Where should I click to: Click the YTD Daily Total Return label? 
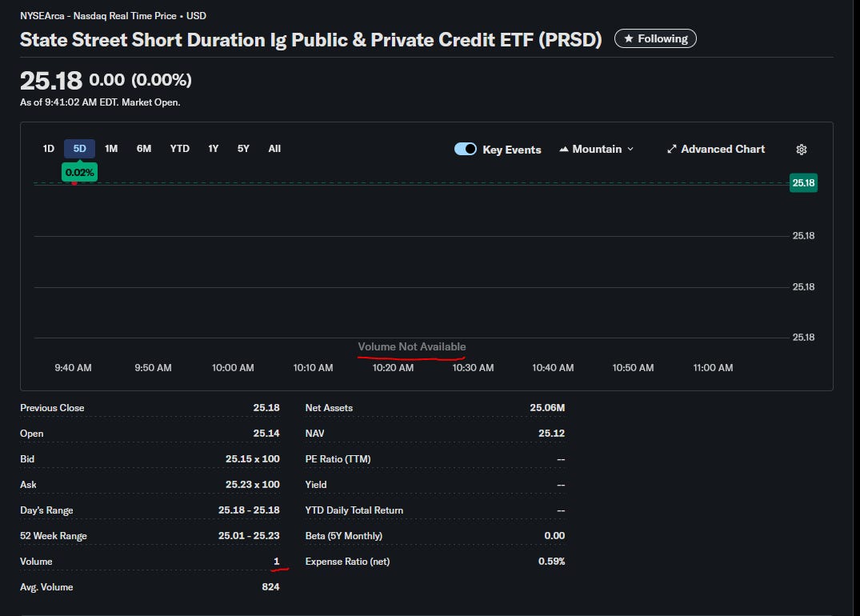tap(354, 510)
